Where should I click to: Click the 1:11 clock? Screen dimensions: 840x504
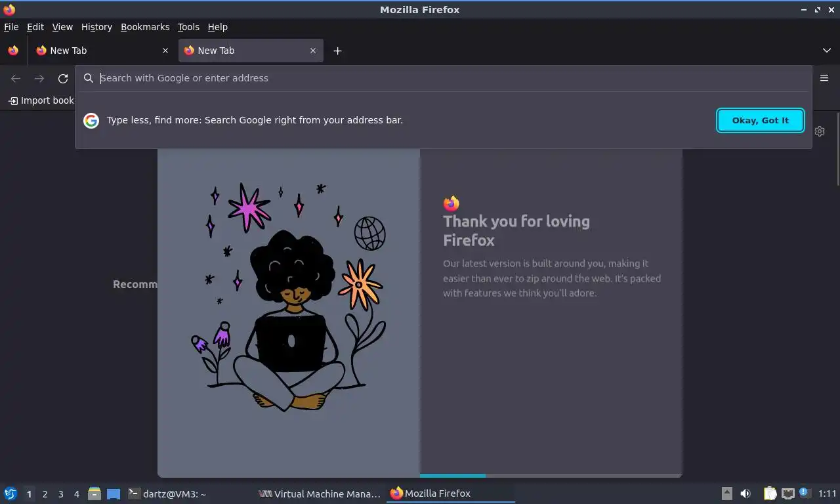coord(828,493)
